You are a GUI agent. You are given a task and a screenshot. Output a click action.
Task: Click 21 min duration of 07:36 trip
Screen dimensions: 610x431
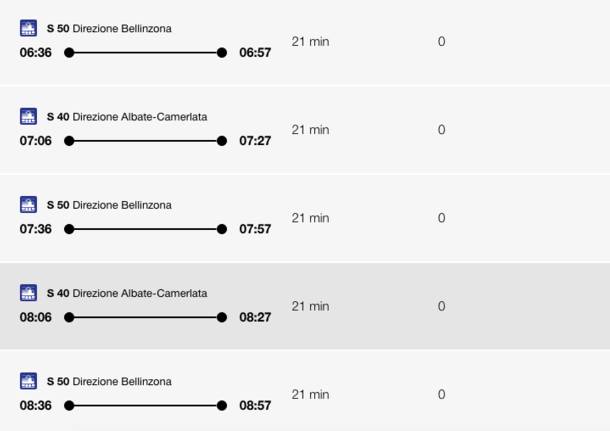coord(310,218)
